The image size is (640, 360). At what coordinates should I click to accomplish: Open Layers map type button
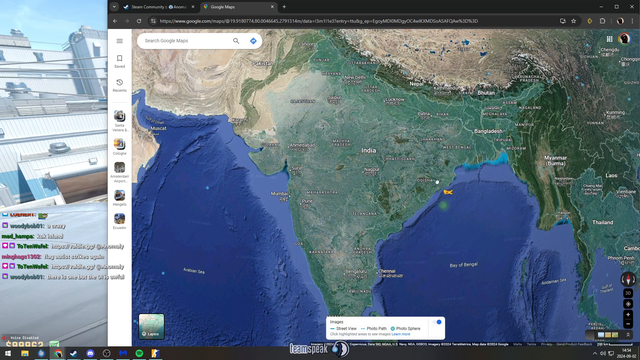[151, 327]
